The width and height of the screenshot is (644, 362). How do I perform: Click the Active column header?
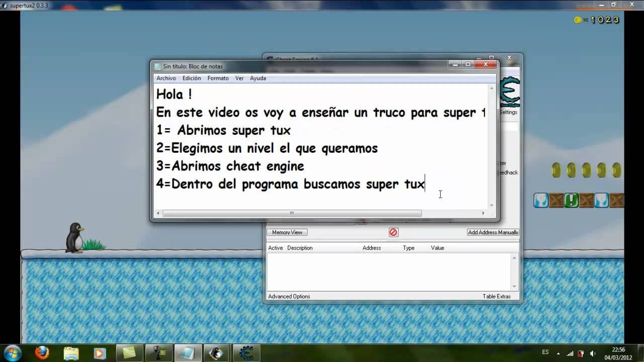[275, 248]
